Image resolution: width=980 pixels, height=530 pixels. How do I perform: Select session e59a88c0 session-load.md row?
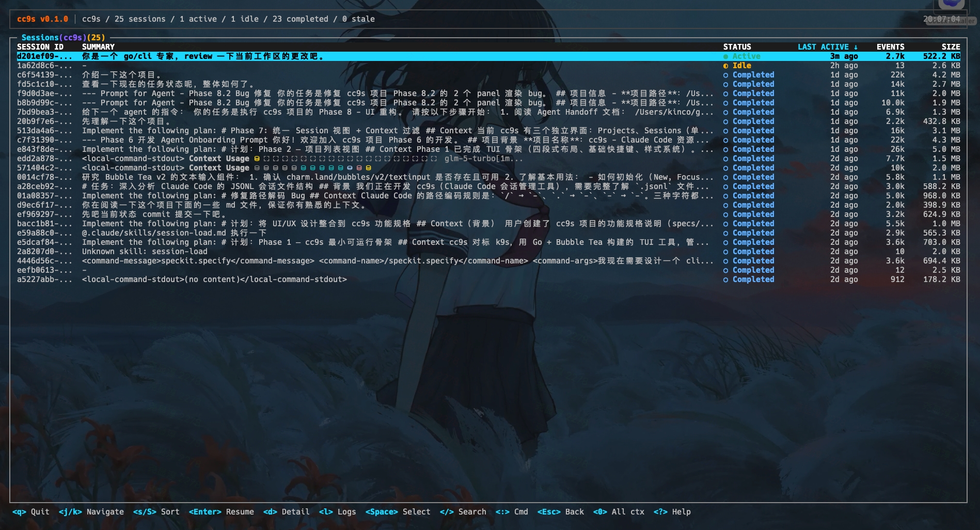(488, 233)
